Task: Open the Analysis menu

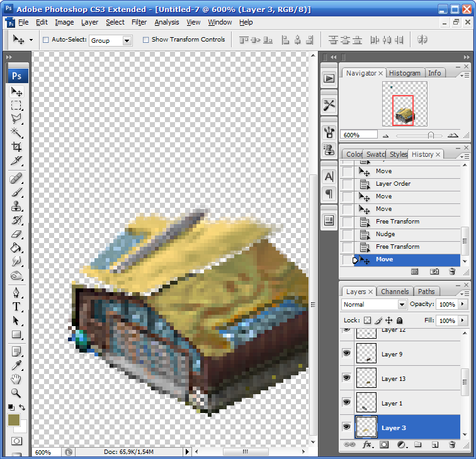Action: pyautogui.click(x=167, y=22)
